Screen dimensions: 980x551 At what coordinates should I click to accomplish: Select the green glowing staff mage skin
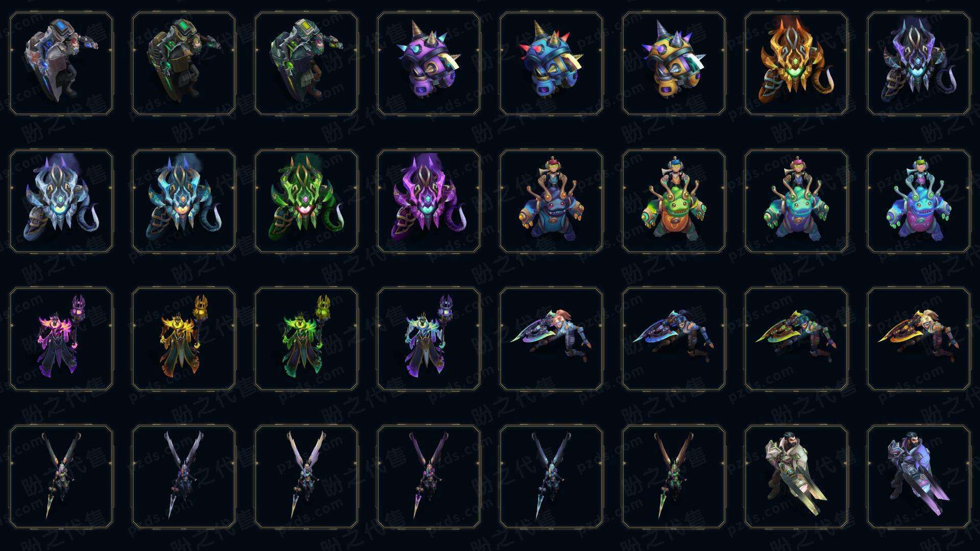point(306,339)
